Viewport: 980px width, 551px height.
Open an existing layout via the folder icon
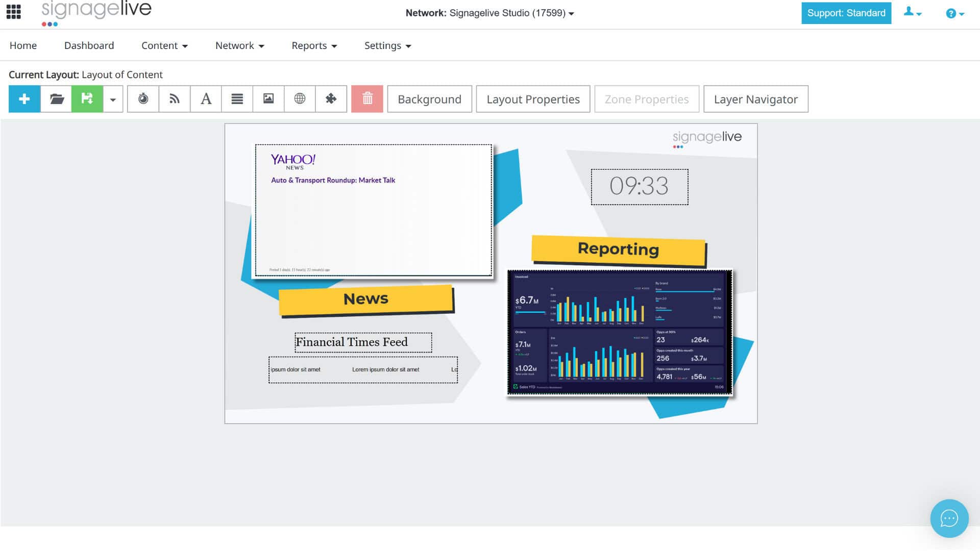point(56,99)
